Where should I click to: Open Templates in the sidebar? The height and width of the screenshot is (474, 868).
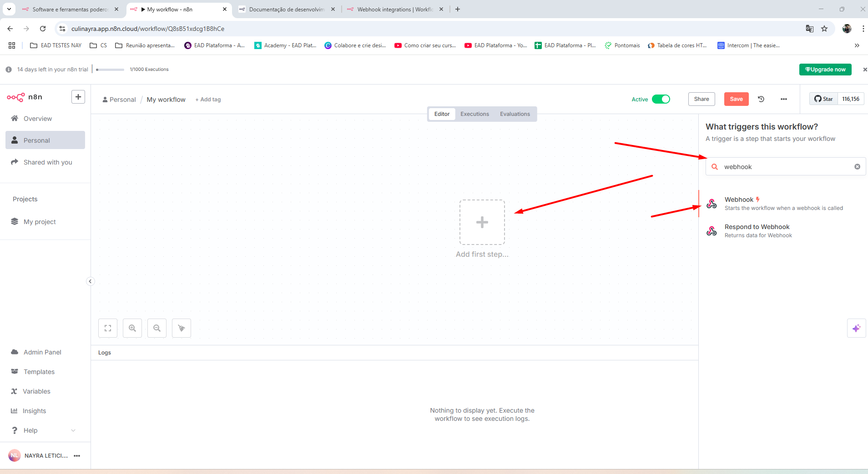click(45, 372)
